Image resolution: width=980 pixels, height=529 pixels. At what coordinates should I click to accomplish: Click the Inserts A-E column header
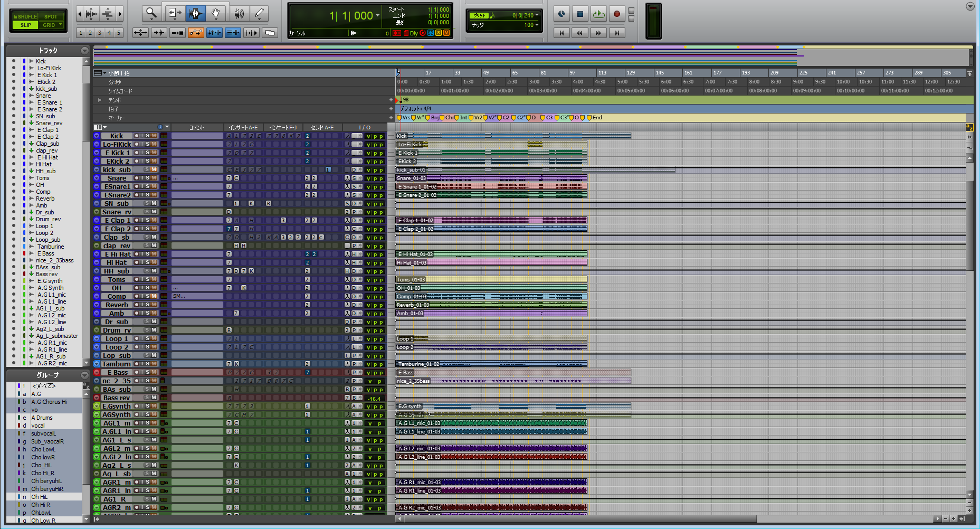(x=243, y=127)
